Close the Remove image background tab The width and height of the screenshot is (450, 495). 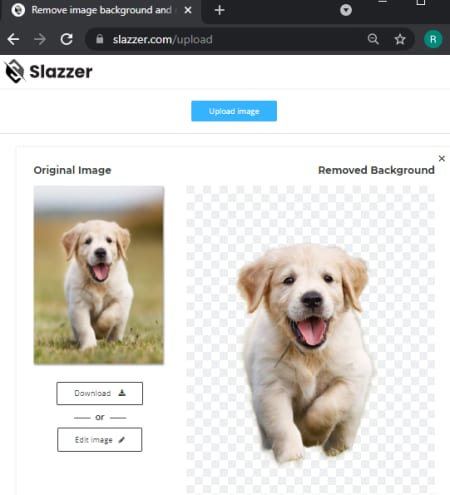click(188, 10)
